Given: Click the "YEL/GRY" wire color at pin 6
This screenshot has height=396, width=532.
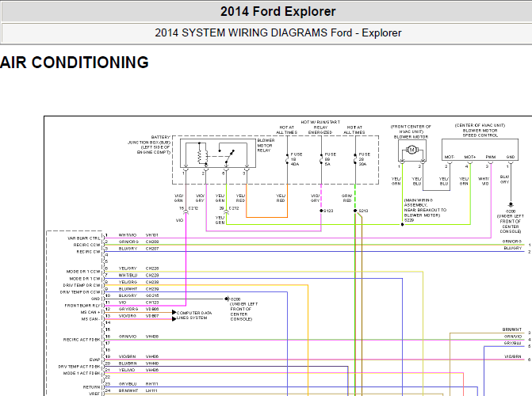Looking at the screenshot, I should pyautogui.click(x=128, y=268).
